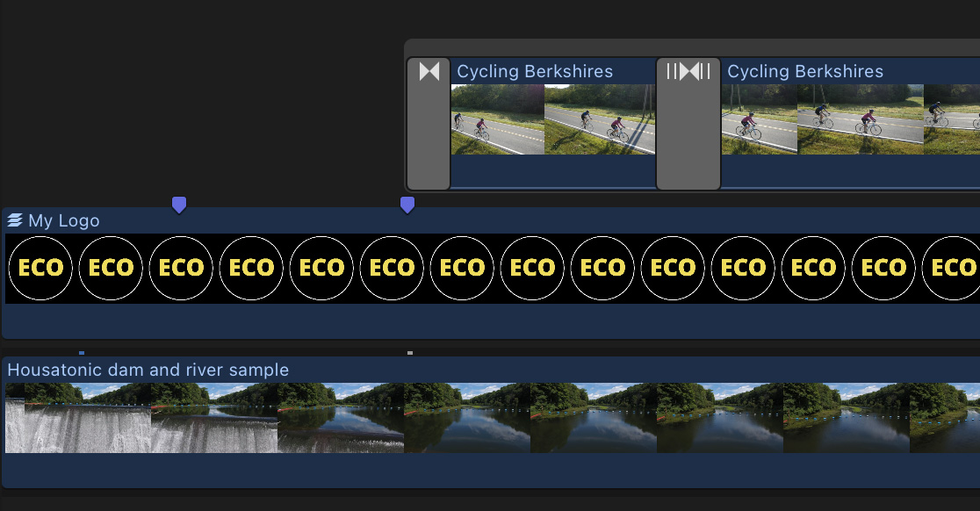Viewport: 980px width, 511px height.
Task: Select the gray storyline bar above Cycling clips
Action: (693, 47)
